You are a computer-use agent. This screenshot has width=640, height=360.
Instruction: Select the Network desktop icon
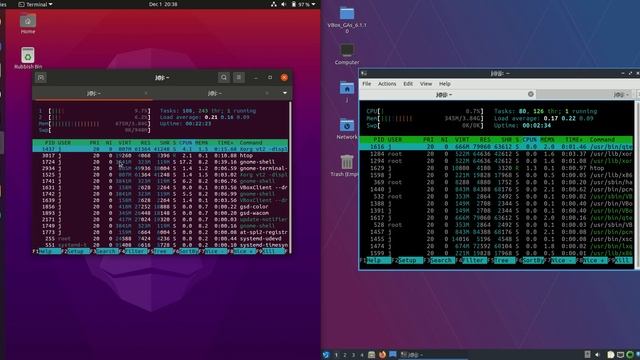click(347, 129)
